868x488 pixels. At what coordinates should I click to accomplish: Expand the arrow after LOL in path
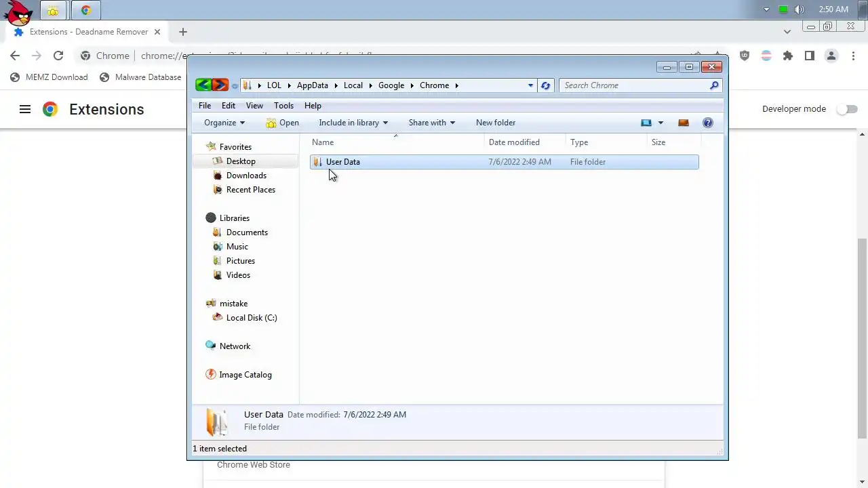click(289, 85)
